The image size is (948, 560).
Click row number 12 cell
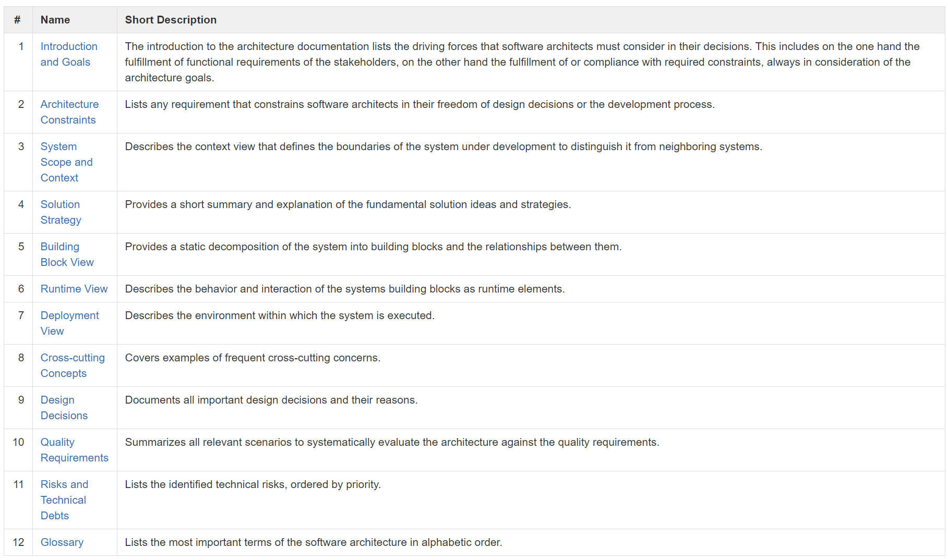19,542
